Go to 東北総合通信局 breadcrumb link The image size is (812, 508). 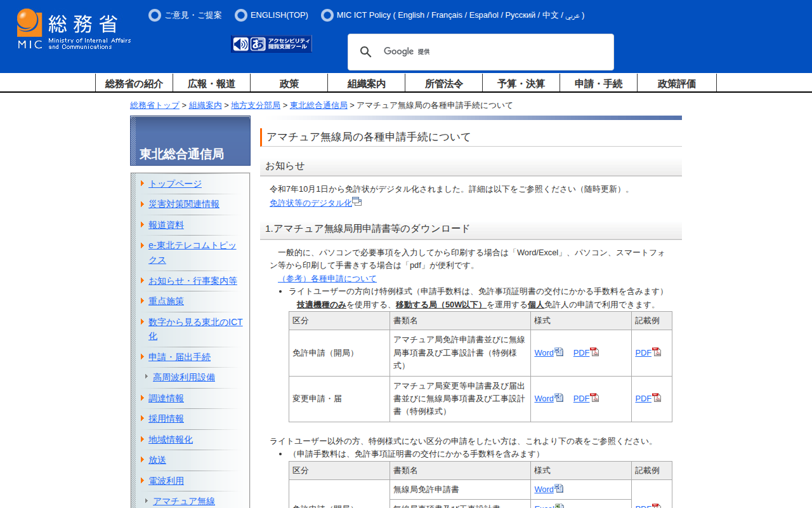click(318, 105)
